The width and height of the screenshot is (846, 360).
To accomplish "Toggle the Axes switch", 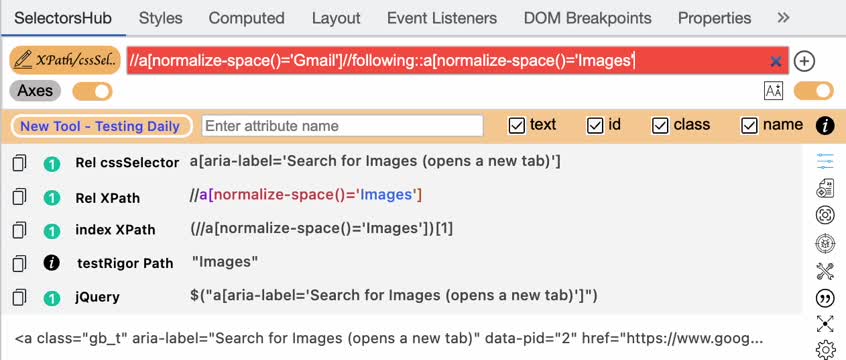I will click(x=92, y=91).
